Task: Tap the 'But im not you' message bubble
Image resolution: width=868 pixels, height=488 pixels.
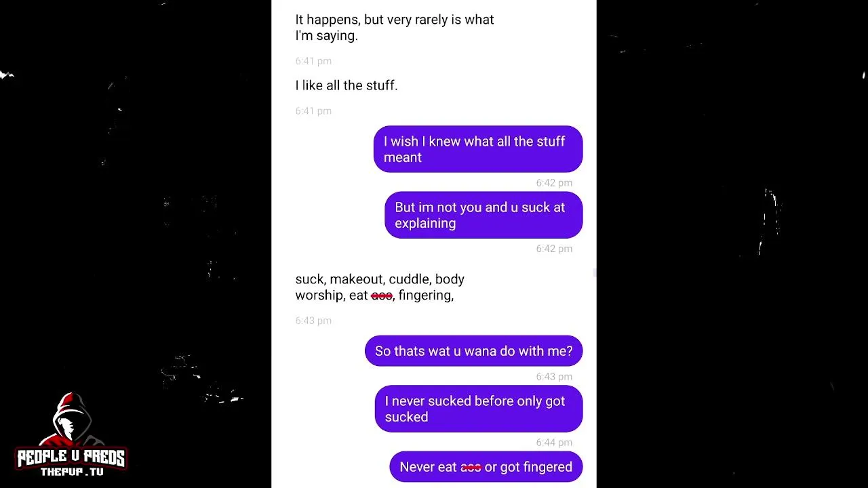Action: point(484,215)
